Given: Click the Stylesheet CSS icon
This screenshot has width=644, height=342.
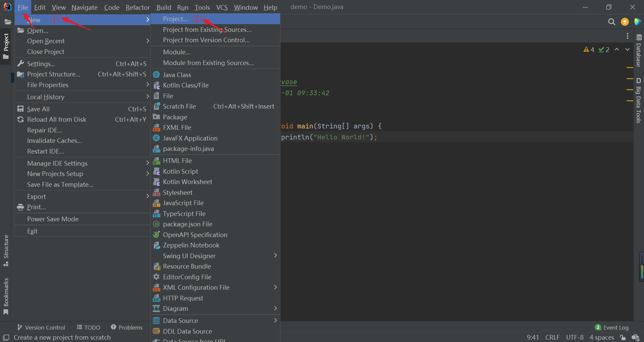Looking at the screenshot, I should (x=156, y=192).
